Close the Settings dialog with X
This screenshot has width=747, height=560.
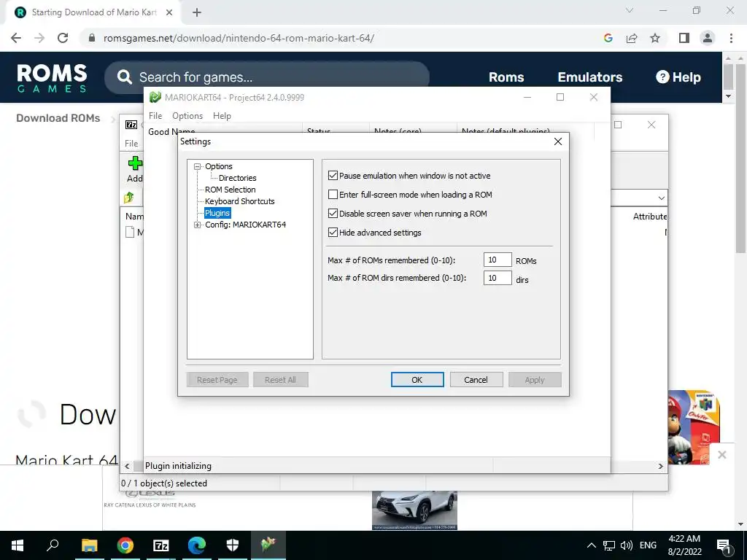tap(558, 141)
